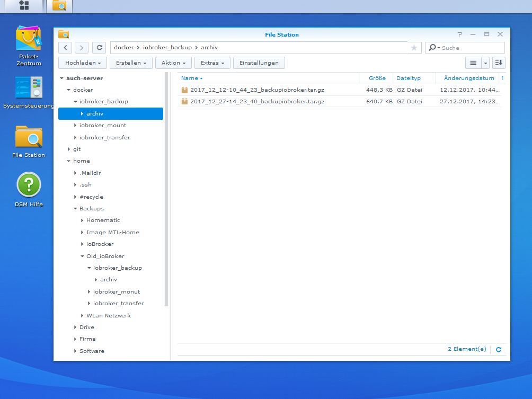Collapse the Backups folder in tree
532x399 pixels.
75,209
